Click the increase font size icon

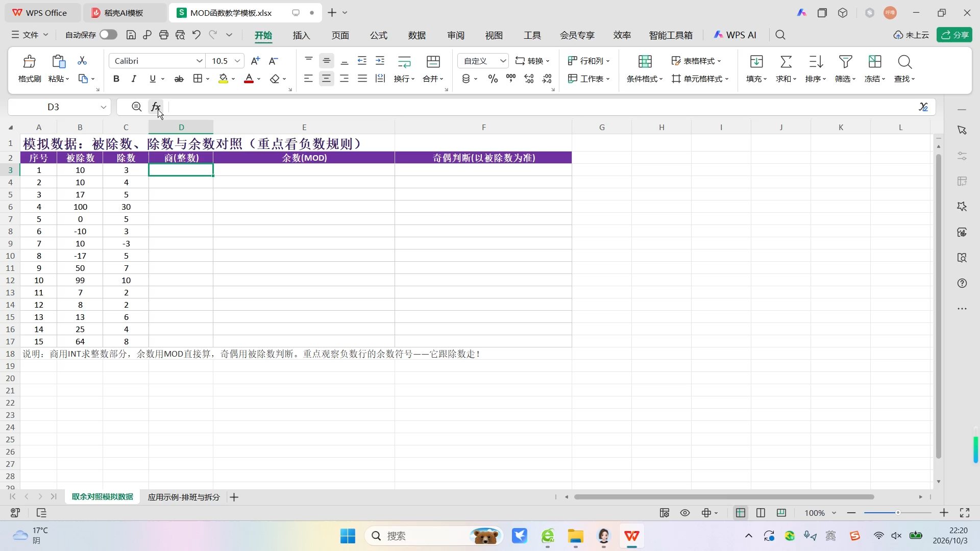pyautogui.click(x=255, y=61)
